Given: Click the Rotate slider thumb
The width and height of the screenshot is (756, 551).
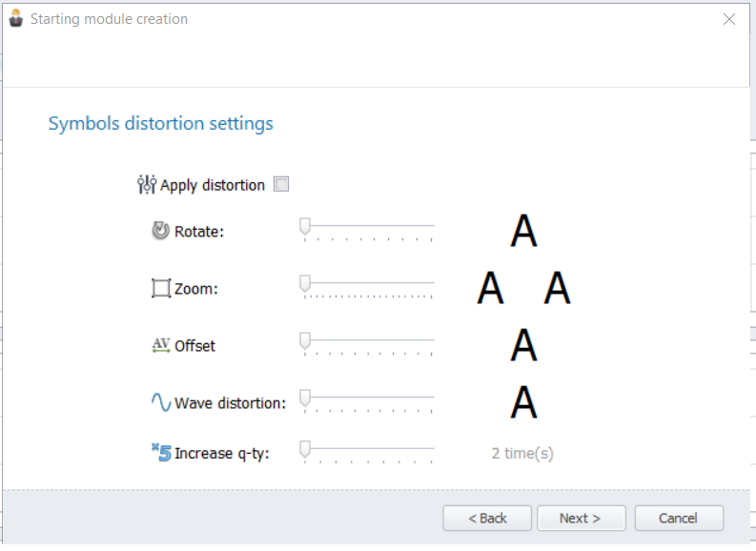Looking at the screenshot, I should 305,227.
